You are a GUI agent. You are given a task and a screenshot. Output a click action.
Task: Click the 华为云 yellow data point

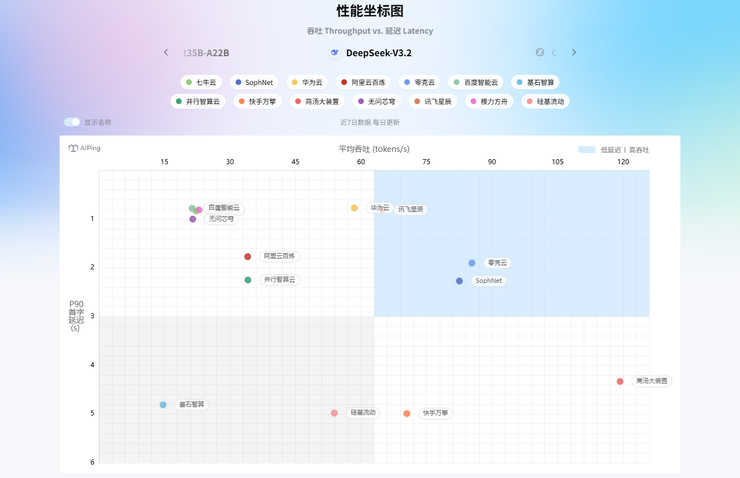coord(354,208)
